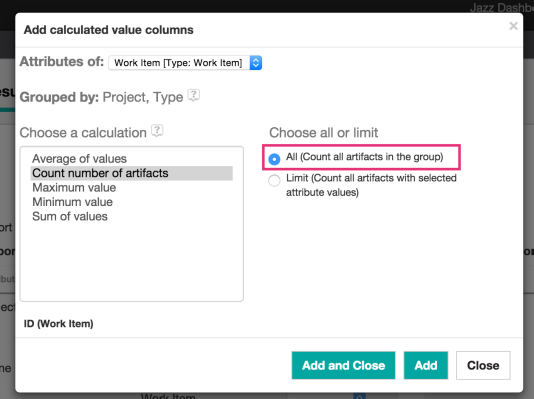Click the Limit option description text
534x399 pixels.
[371, 185]
